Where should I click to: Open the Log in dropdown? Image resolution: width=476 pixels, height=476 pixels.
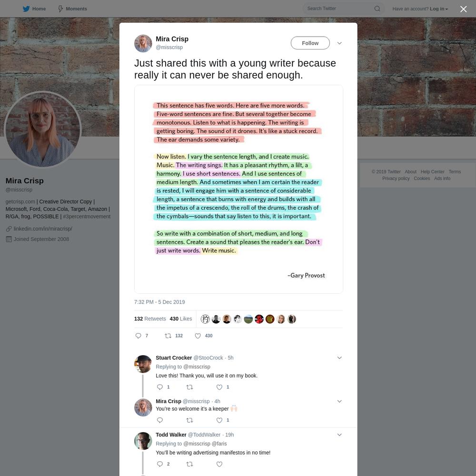pos(439,9)
